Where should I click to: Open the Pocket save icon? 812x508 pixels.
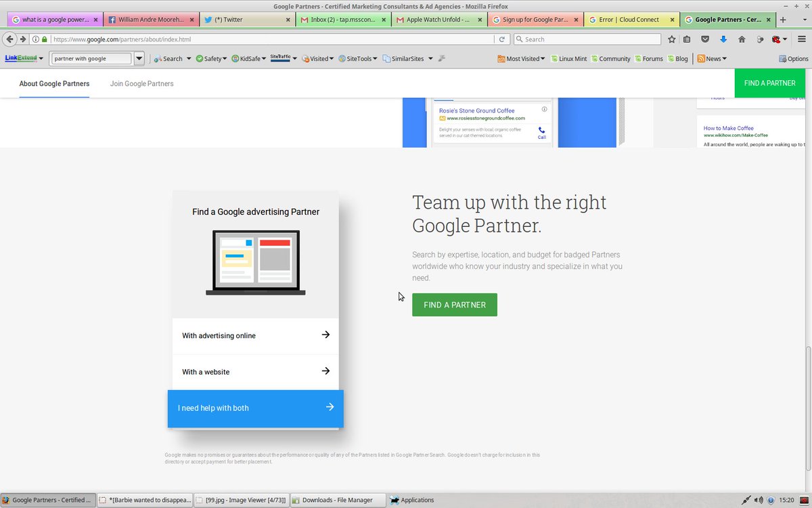(704, 39)
